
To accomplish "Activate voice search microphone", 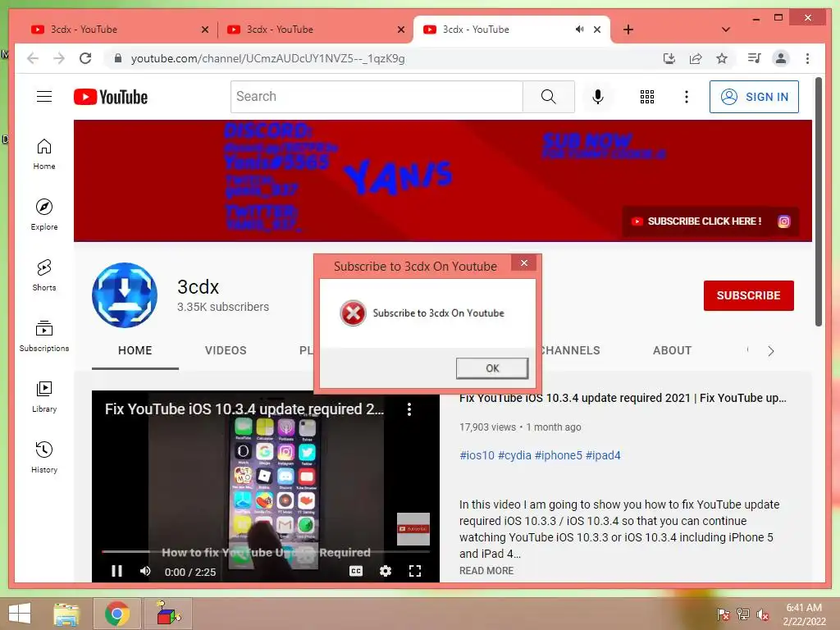I will tap(598, 97).
